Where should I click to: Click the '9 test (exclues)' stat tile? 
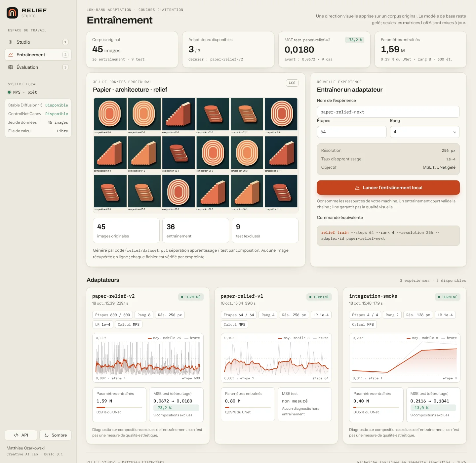[x=265, y=231]
